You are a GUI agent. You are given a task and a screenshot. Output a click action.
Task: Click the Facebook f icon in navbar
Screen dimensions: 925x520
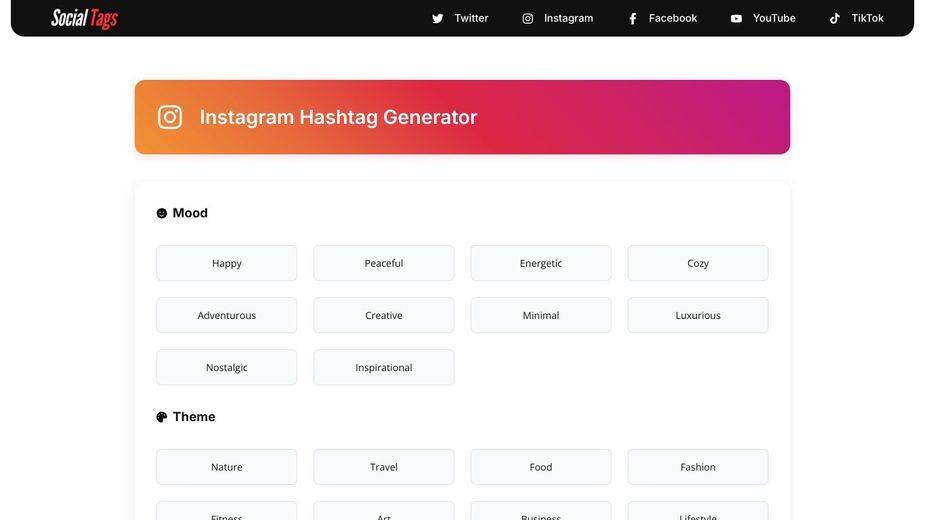coord(632,18)
